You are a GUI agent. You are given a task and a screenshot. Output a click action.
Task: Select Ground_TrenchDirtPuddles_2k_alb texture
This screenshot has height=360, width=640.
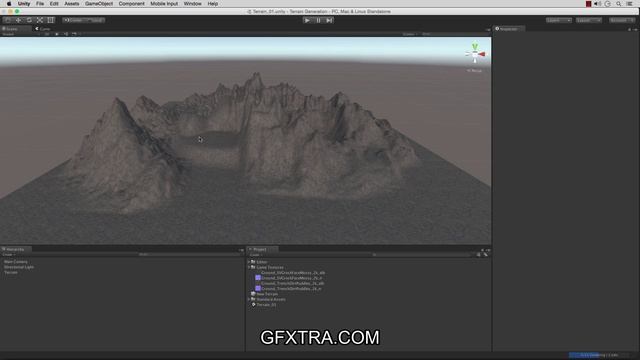pos(292,283)
